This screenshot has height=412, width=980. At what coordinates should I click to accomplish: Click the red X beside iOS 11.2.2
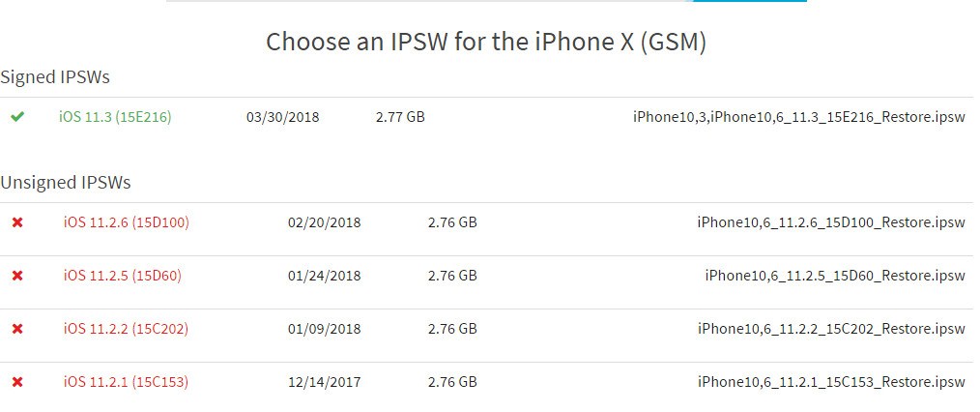tap(17, 329)
